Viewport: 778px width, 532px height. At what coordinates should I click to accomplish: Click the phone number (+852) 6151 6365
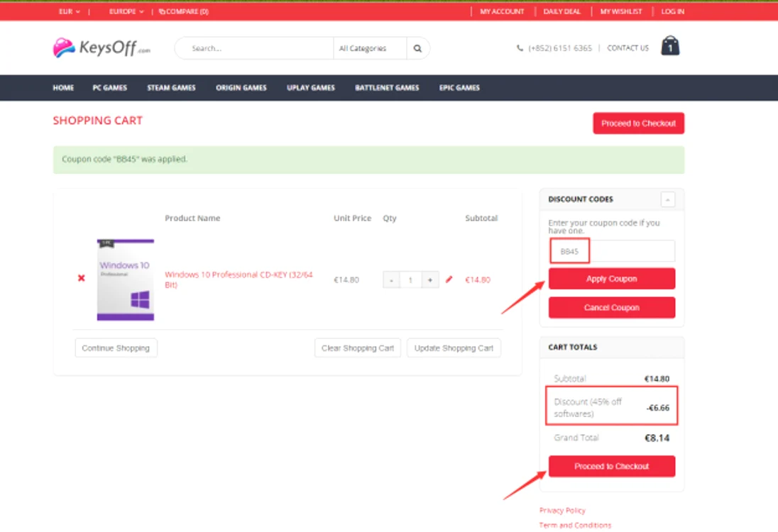(559, 48)
